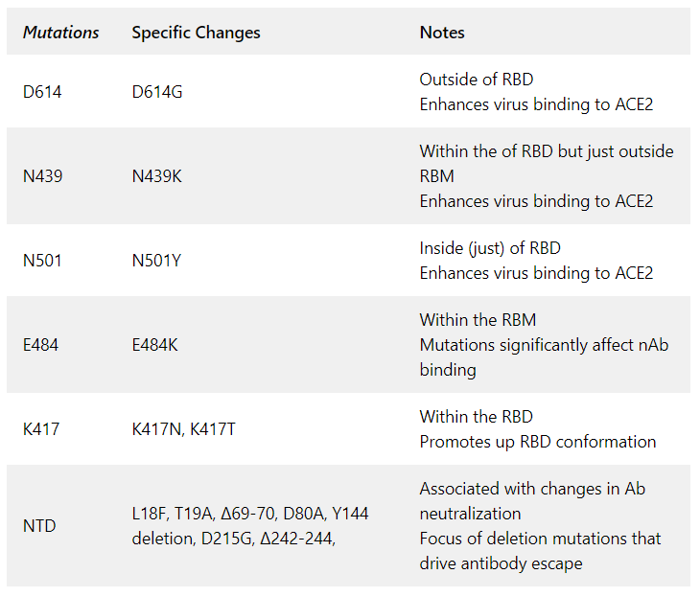Click the K417N, K417T changes cell
This screenshot has height=597, width=700.
coord(183,429)
